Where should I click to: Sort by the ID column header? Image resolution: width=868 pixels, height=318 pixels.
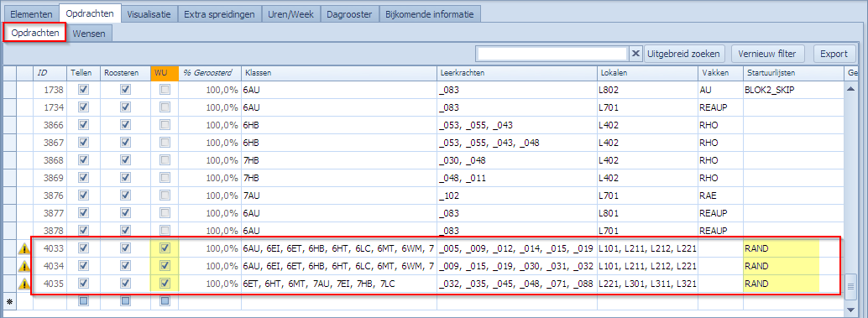50,72
